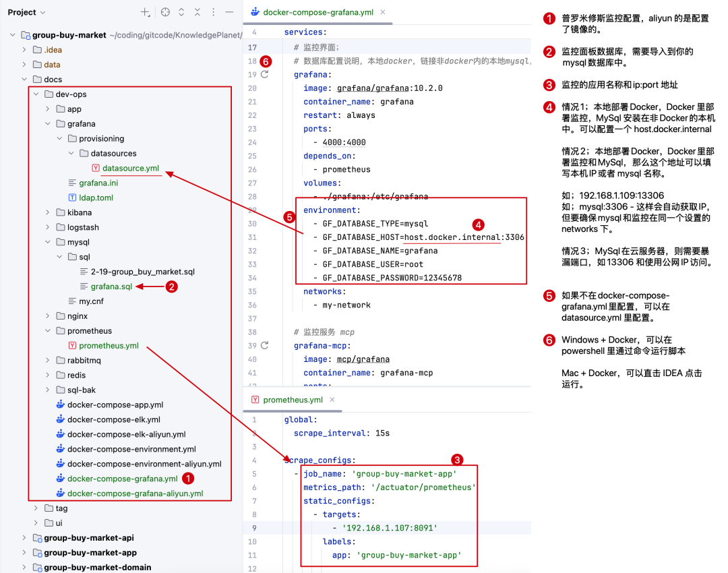The width and height of the screenshot is (728, 573).
Task: Click the datasource.yml file icon
Action: point(96,168)
